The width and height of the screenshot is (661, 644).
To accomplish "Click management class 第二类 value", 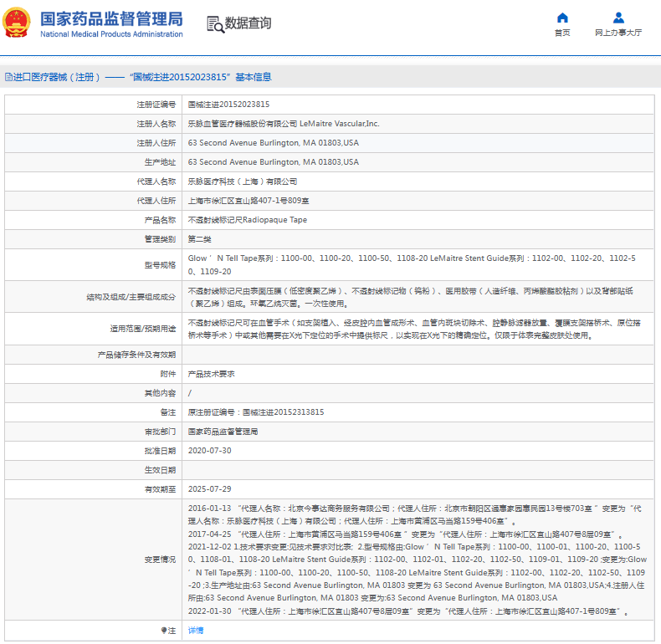I will (x=199, y=239).
